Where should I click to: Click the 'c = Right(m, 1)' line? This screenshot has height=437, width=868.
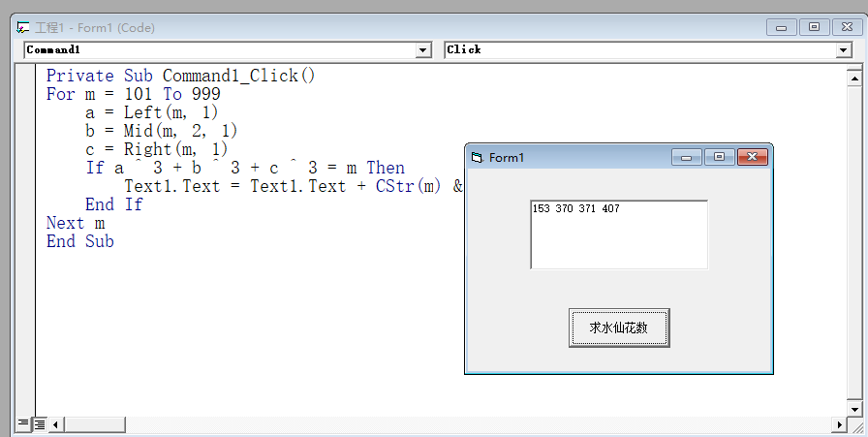[x=157, y=149]
